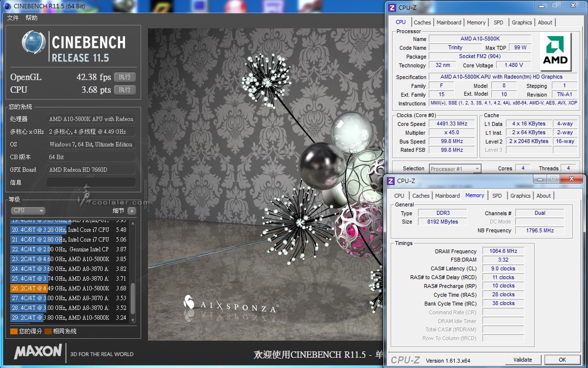Click the Max TDP value 99 W

[520, 48]
